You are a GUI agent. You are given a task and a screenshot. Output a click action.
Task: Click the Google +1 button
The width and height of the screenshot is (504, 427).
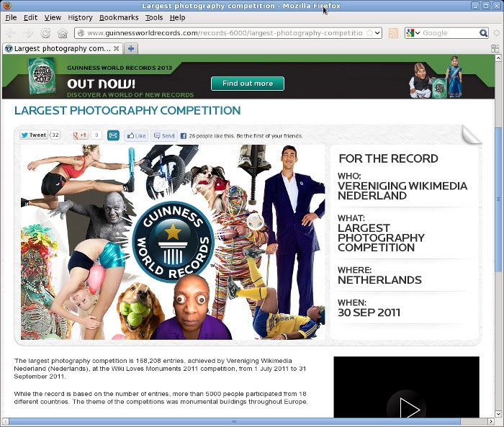pyautogui.click(x=81, y=135)
